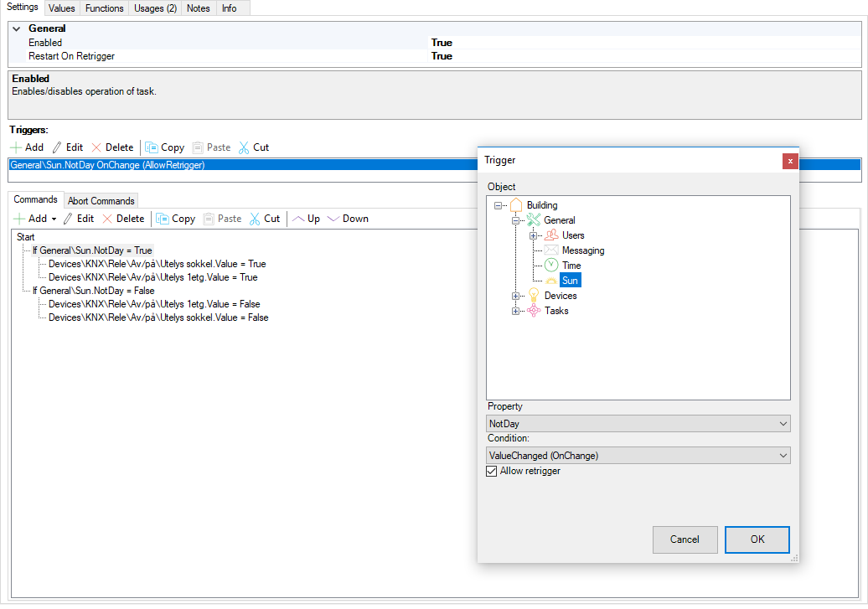Expand the Tasks tree node
The image size is (868, 609).
516,311
